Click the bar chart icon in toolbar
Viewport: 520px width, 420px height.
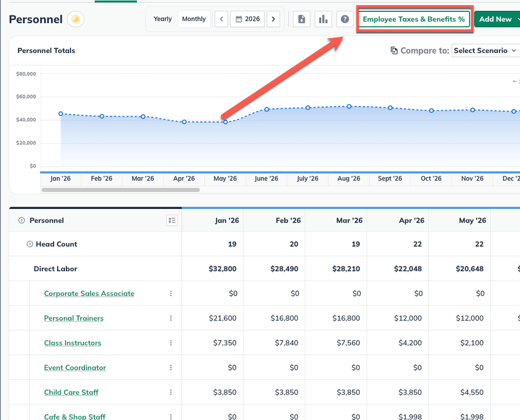pyautogui.click(x=323, y=19)
